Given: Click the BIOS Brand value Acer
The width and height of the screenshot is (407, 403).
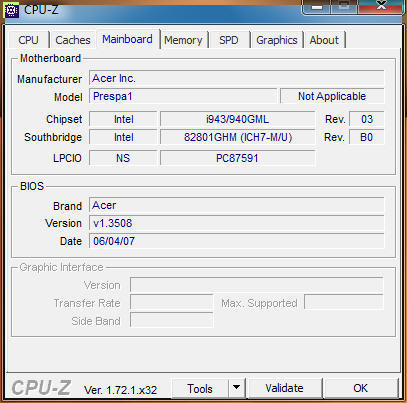Looking at the screenshot, I should pyautogui.click(x=237, y=205).
